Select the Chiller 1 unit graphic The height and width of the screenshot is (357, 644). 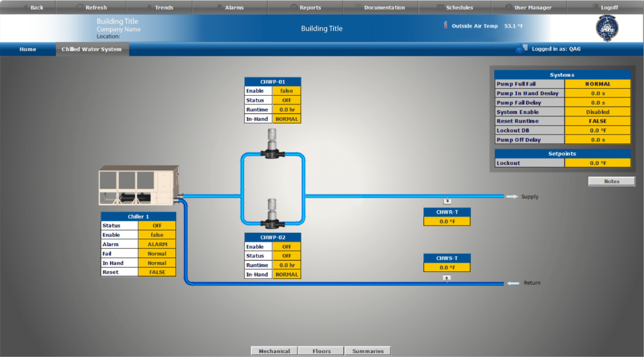[139, 186]
